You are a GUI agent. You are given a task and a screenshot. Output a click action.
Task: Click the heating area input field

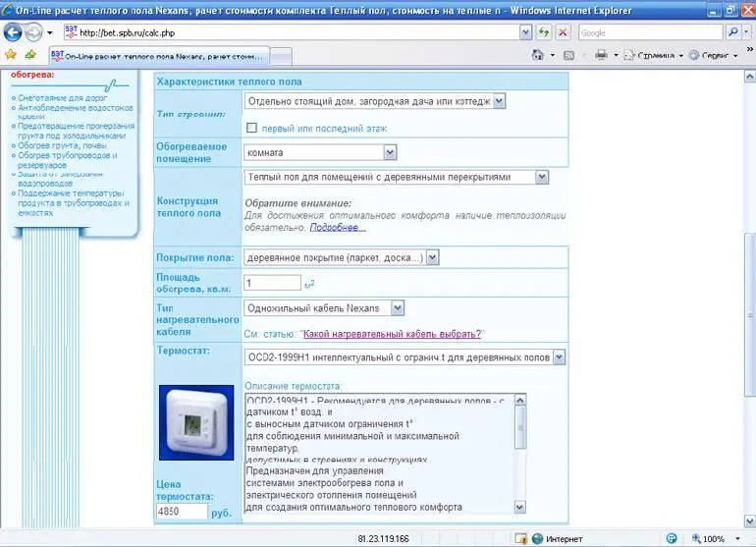tap(272, 283)
